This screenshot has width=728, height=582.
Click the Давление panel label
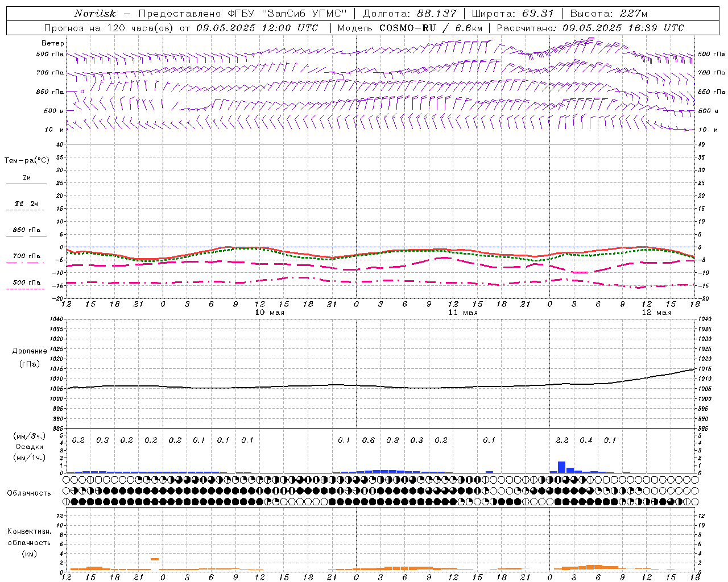(30, 351)
